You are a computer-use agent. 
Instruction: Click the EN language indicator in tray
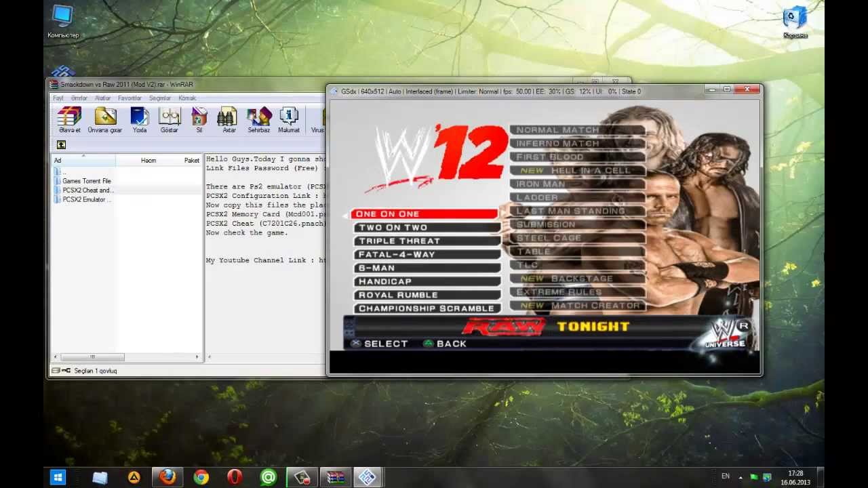[x=726, y=476]
